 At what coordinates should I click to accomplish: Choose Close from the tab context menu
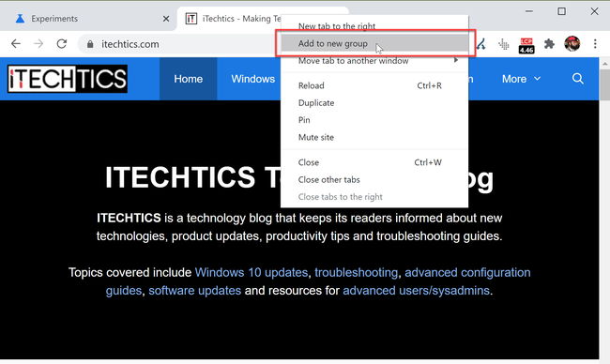coord(374,162)
